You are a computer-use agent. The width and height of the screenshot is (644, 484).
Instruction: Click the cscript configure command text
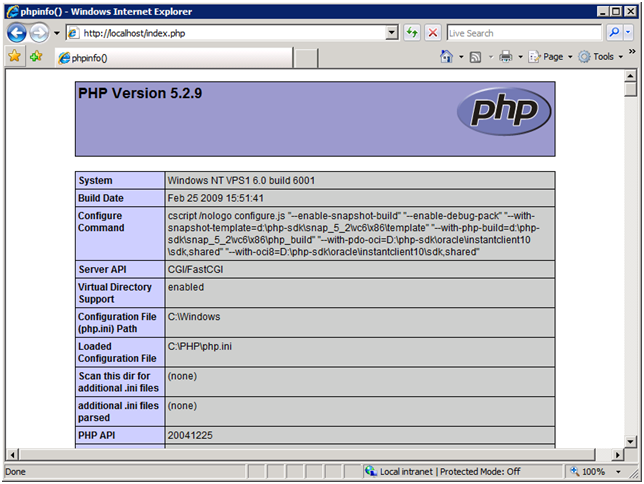pyautogui.click(x=353, y=234)
